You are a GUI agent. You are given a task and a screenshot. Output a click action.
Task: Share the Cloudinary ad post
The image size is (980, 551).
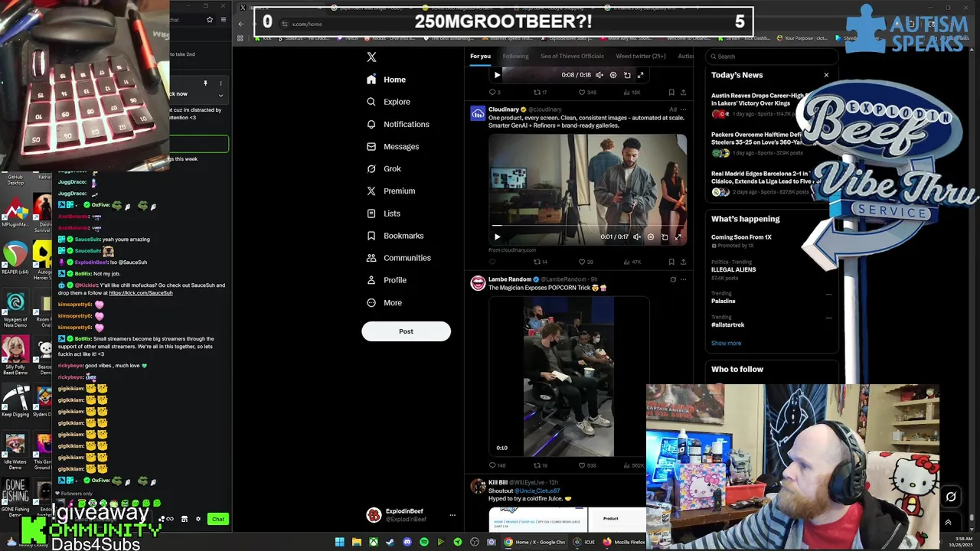point(683,262)
